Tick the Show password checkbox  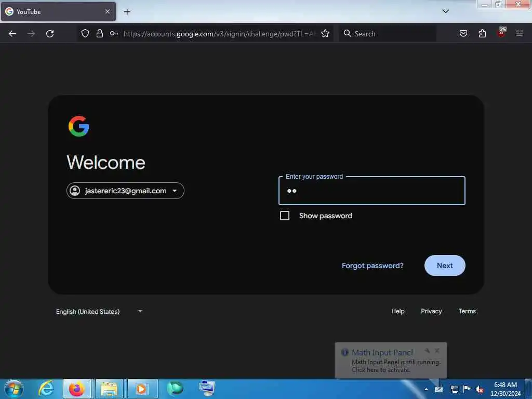(x=285, y=216)
